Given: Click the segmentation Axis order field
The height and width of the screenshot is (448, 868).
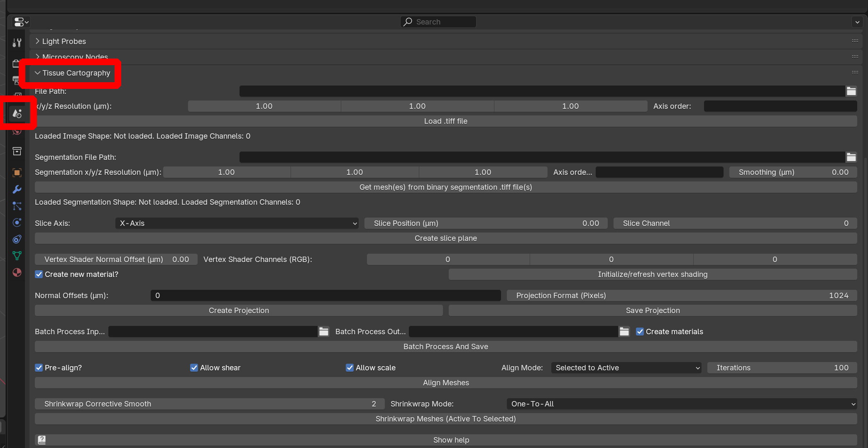Looking at the screenshot, I should 660,172.
